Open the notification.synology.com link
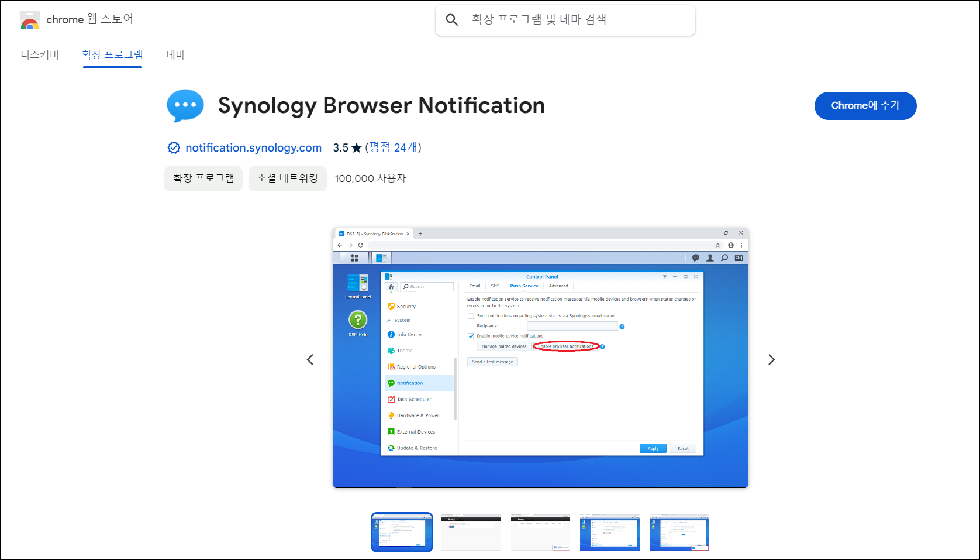The image size is (980, 560). [253, 147]
